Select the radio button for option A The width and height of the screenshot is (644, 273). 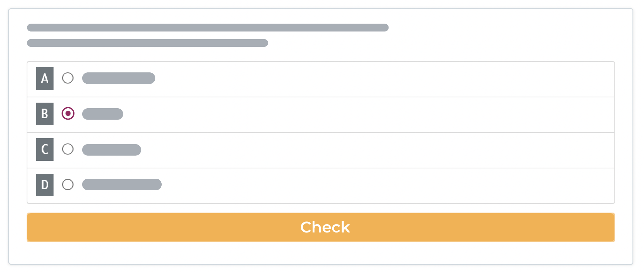pyautogui.click(x=68, y=78)
